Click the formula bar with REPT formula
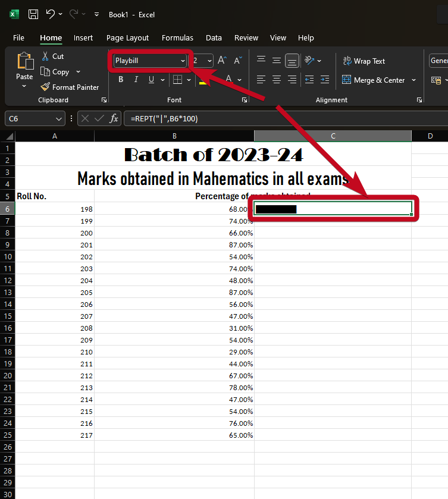The image size is (448, 499). click(286, 119)
